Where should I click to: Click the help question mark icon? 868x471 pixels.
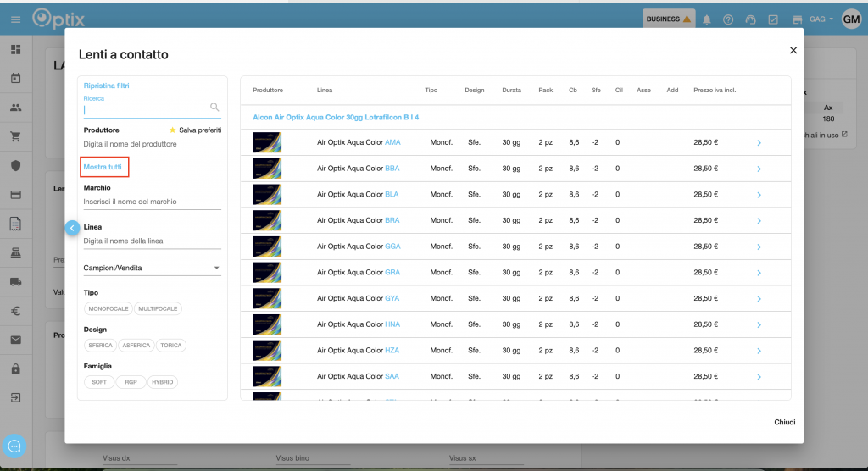tap(728, 19)
